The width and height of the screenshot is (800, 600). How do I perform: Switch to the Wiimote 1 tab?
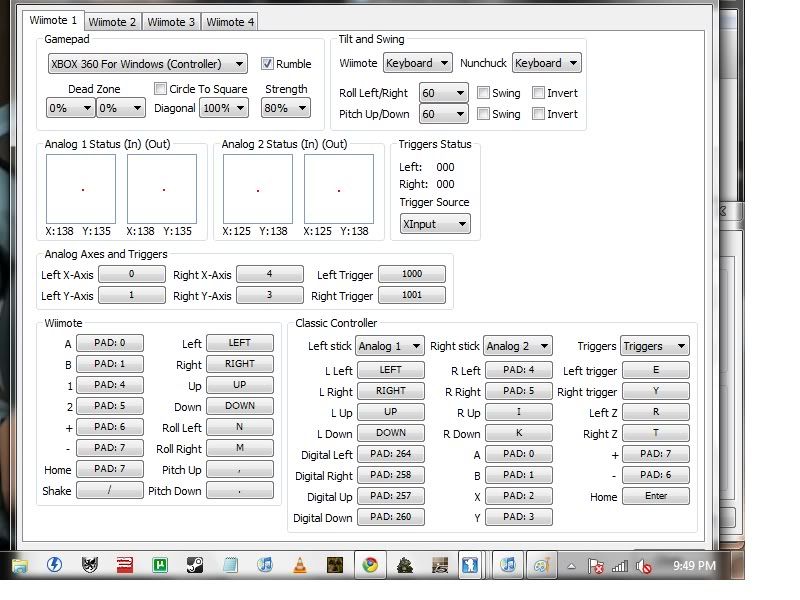(x=53, y=20)
